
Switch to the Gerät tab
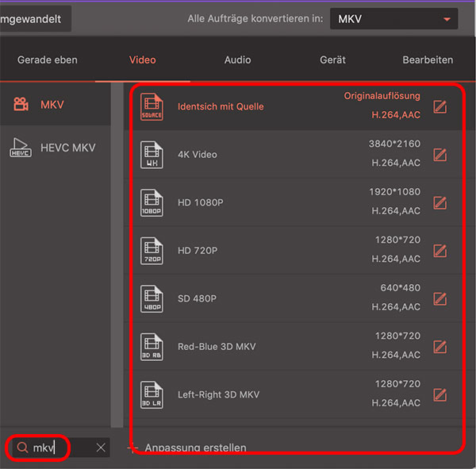[332, 60]
